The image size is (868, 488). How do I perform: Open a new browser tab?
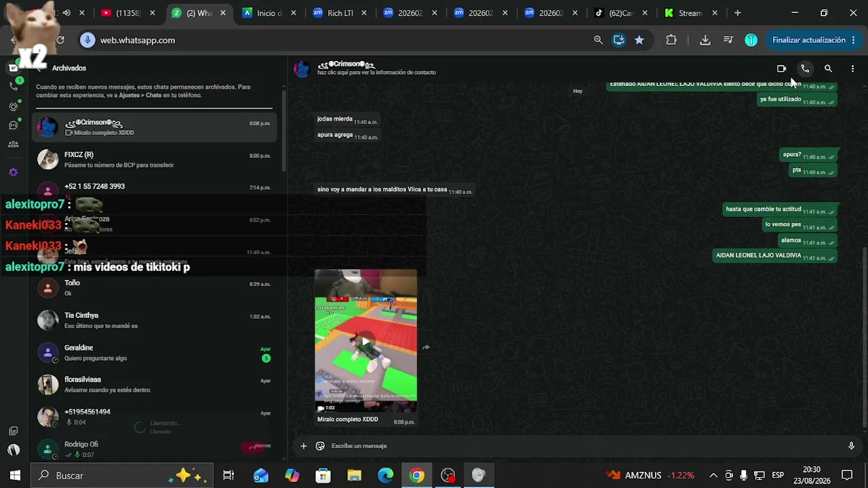pos(738,13)
